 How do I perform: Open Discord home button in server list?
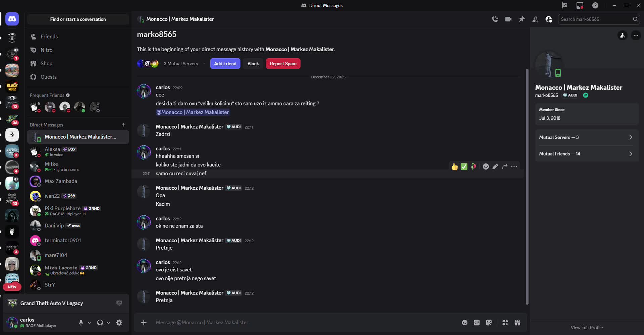click(12, 19)
